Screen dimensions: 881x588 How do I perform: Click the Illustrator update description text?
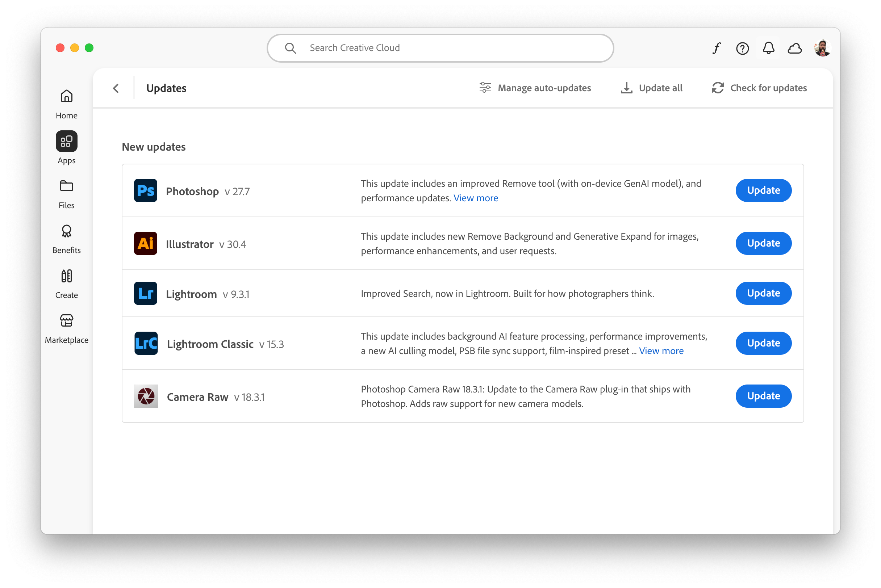(530, 243)
